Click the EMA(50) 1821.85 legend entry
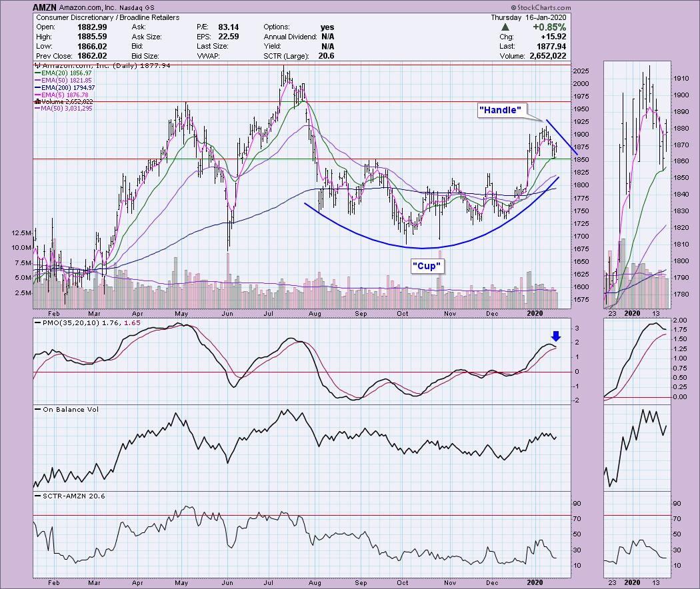 (63, 81)
